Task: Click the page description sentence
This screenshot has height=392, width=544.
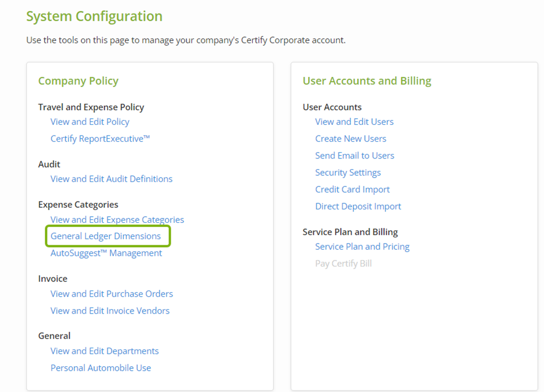Action: pyautogui.click(x=186, y=40)
